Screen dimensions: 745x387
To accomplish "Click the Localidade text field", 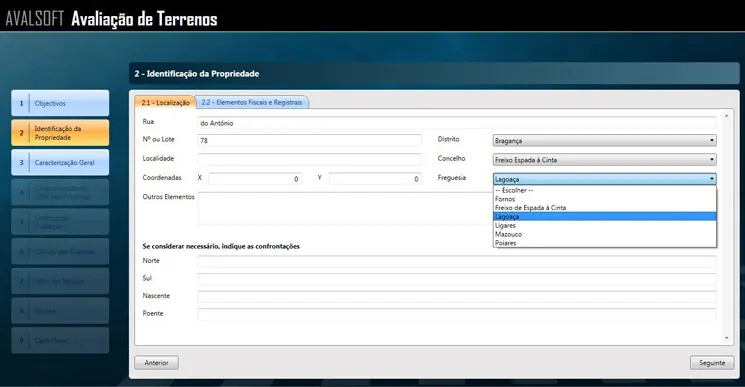I will pos(309,159).
